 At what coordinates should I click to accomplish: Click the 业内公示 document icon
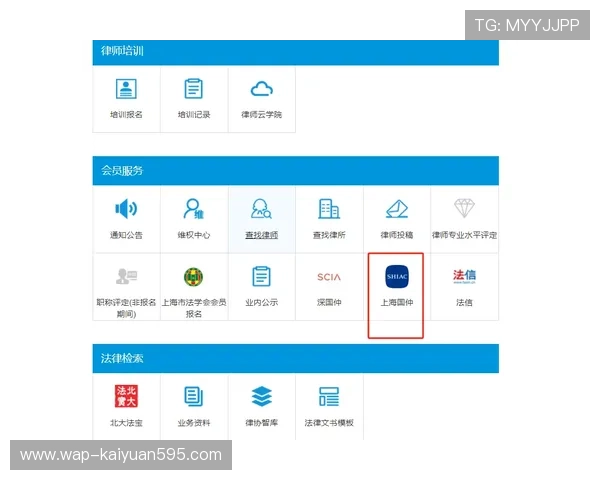coord(262,277)
